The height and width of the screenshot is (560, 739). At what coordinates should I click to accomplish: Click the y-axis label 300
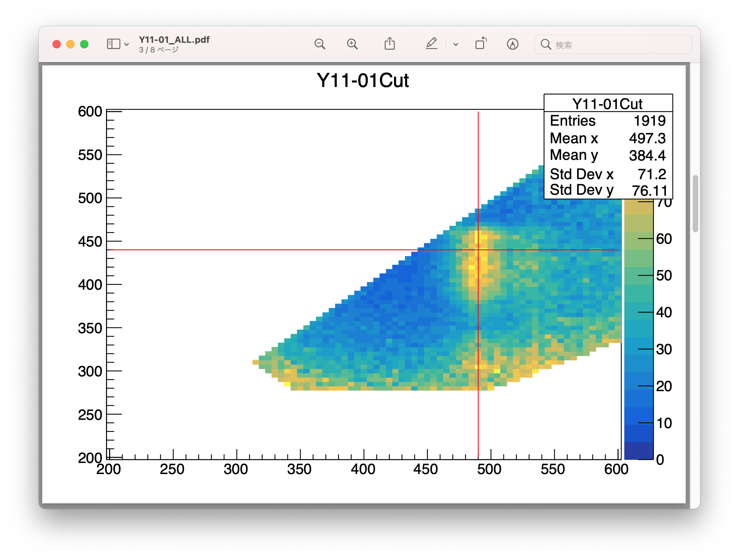click(x=90, y=371)
